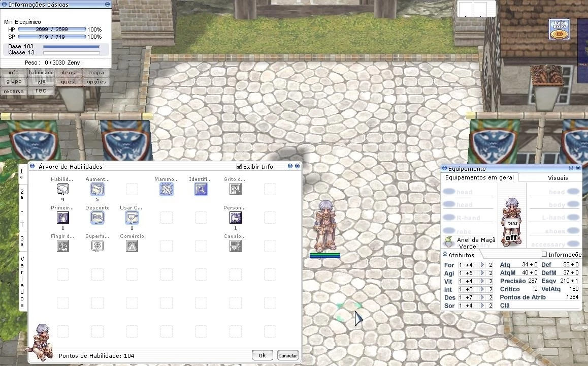The image size is (588, 366).
Task: Raise the Sor attribute with its arrow
Action: pyautogui.click(x=482, y=306)
